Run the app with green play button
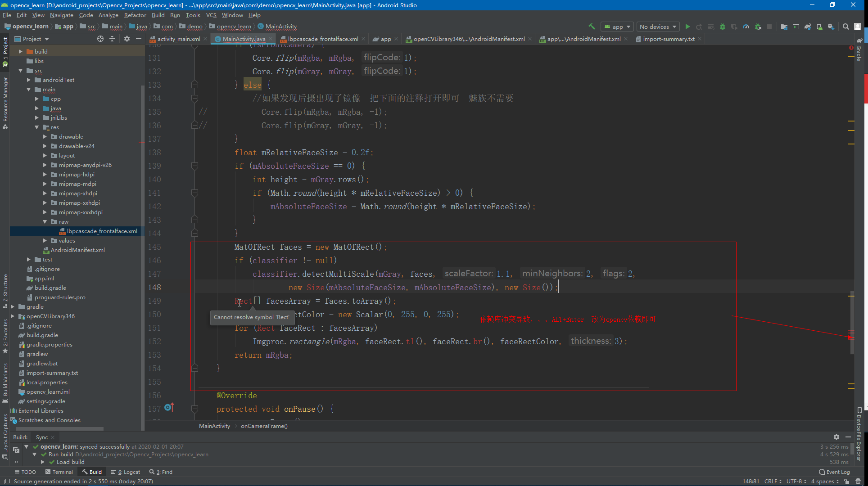 (687, 27)
